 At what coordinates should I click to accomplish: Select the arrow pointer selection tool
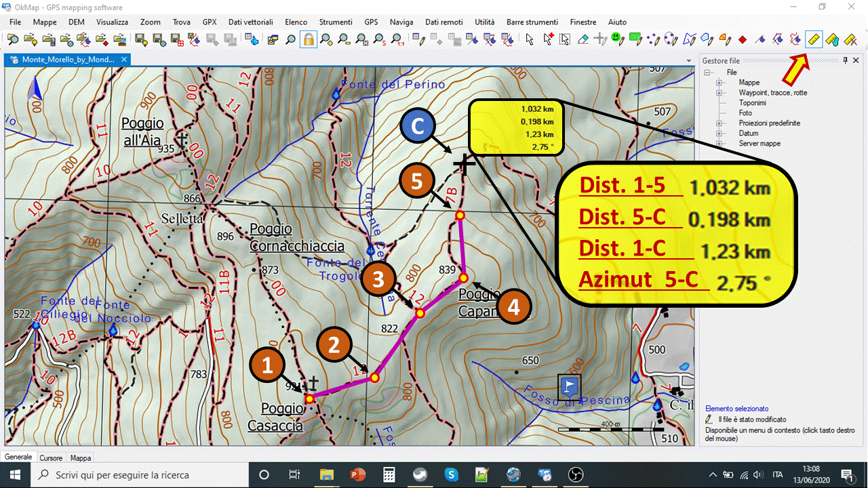click(530, 39)
